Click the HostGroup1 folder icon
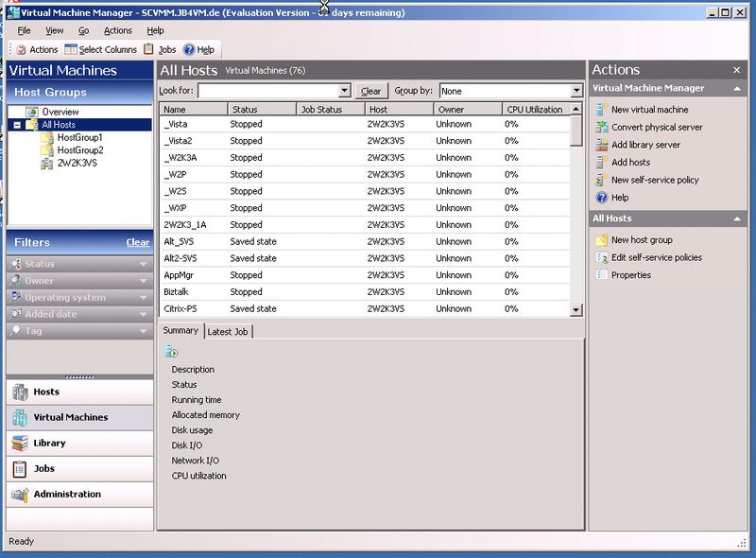 click(47, 137)
